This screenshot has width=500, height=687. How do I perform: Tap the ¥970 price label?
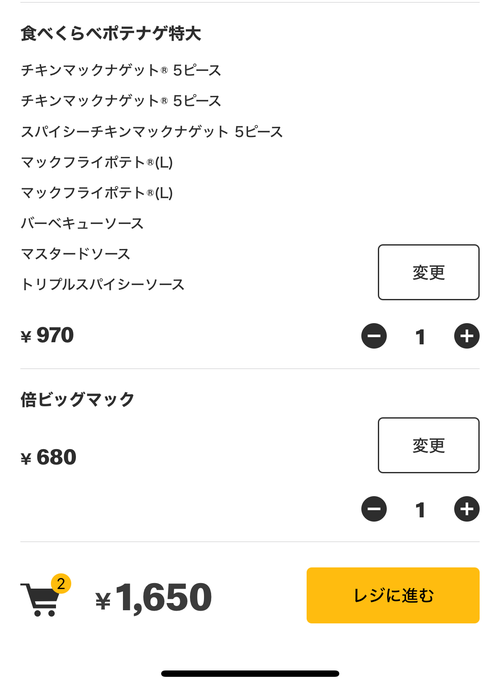pyautogui.click(x=47, y=336)
